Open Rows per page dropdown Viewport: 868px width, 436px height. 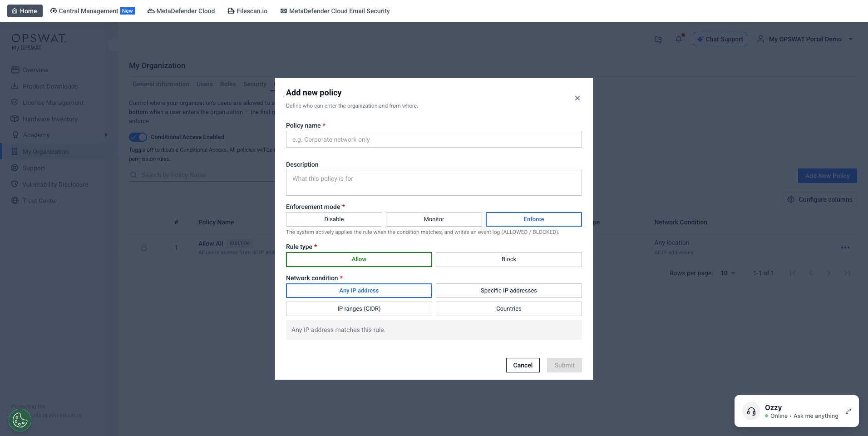click(x=728, y=273)
